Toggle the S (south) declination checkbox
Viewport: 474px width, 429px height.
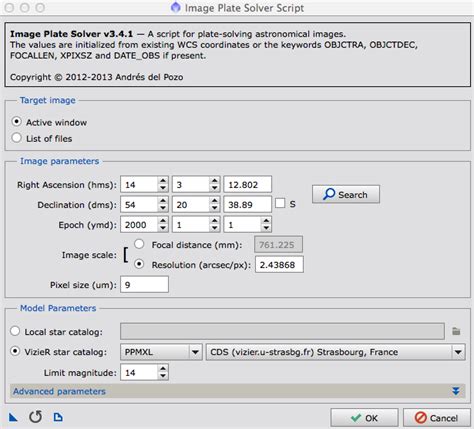[280, 203]
